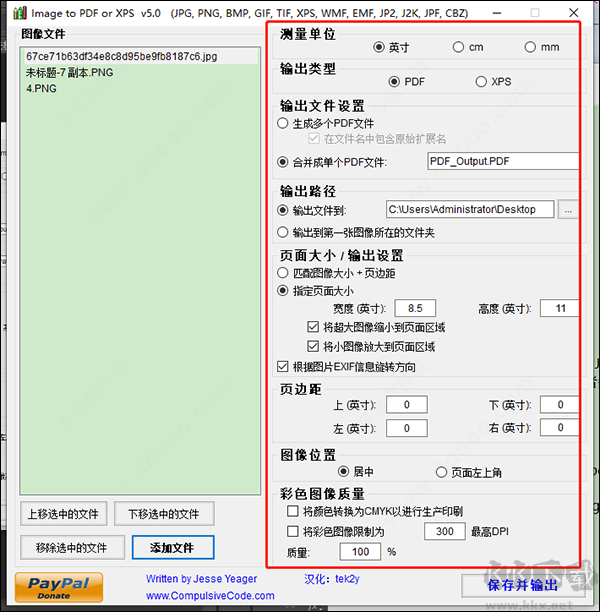
Task: Click the 左 margin input field
Action: point(407,428)
